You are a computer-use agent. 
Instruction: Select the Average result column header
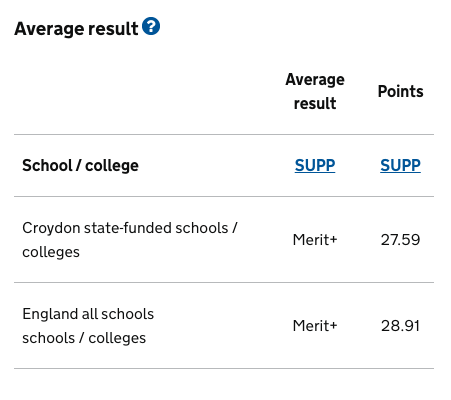pos(315,91)
